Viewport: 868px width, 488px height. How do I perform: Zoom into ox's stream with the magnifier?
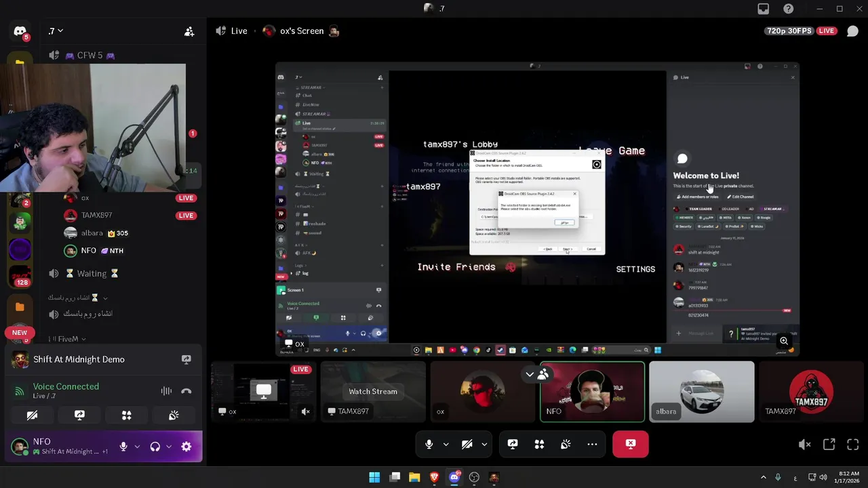784,341
